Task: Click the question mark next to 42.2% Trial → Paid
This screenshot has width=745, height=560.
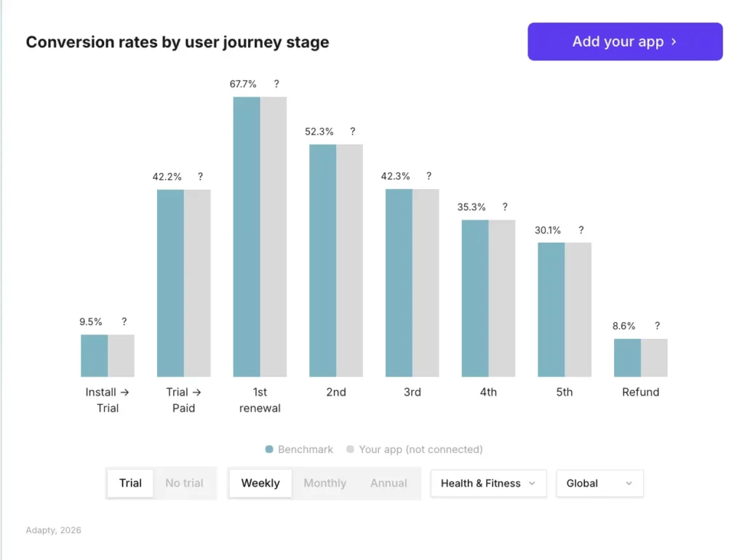Action: coord(201,176)
